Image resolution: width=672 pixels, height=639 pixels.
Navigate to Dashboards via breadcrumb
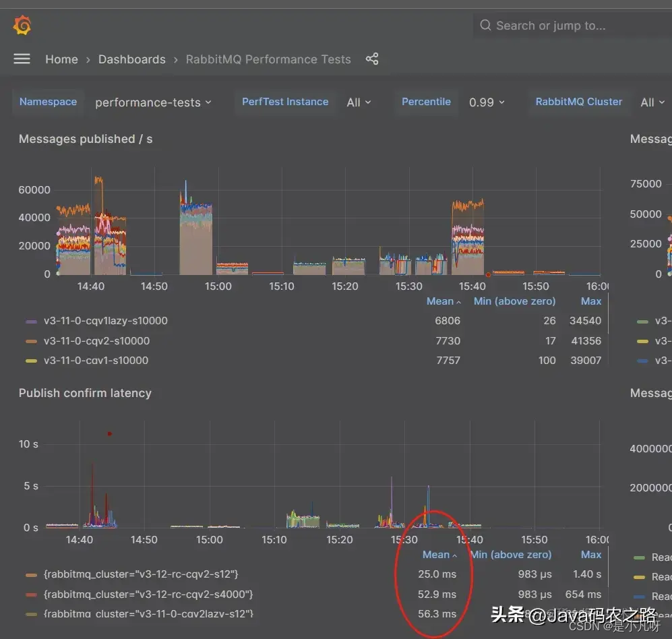pyautogui.click(x=131, y=59)
